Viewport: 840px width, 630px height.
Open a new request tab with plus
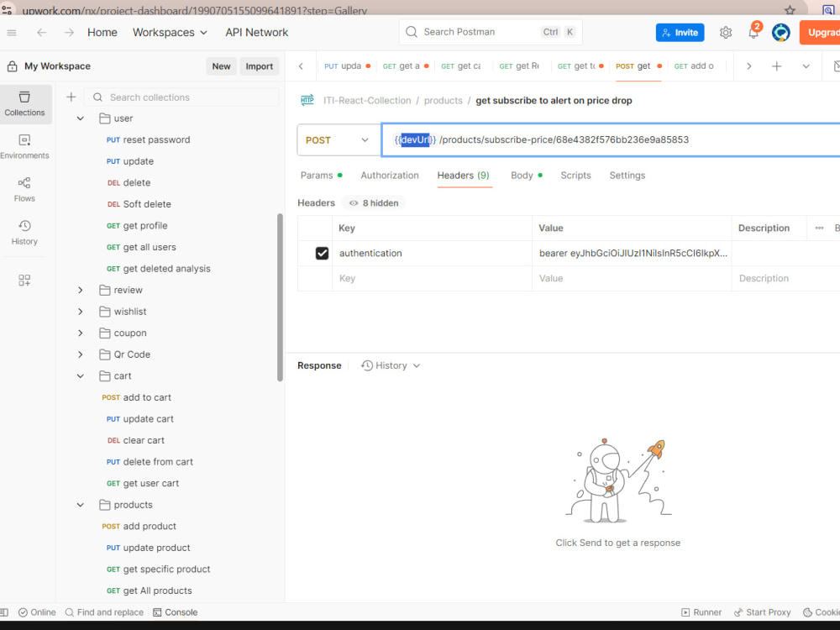(x=776, y=66)
